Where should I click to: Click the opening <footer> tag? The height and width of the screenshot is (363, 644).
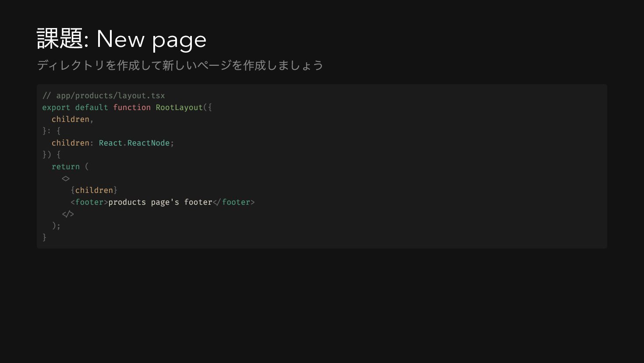tap(89, 202)
